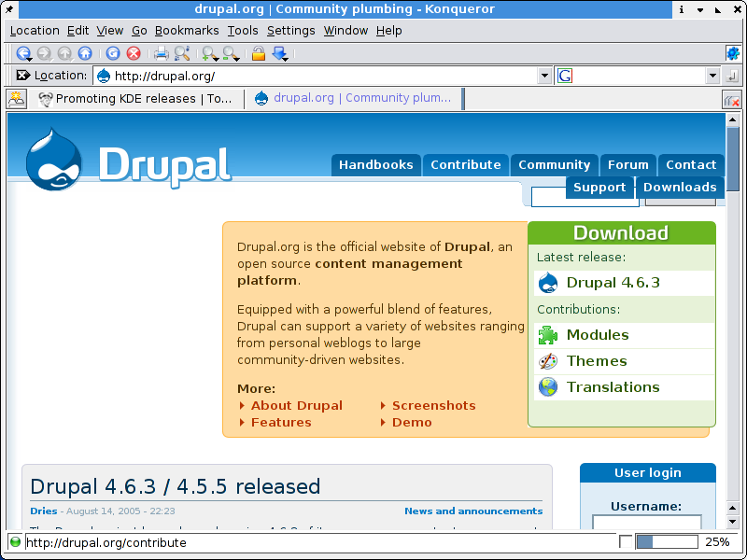Increase font size with zoom-in magnifier
The height and width of the screenshot is (560, 747).
coord(210,53)
